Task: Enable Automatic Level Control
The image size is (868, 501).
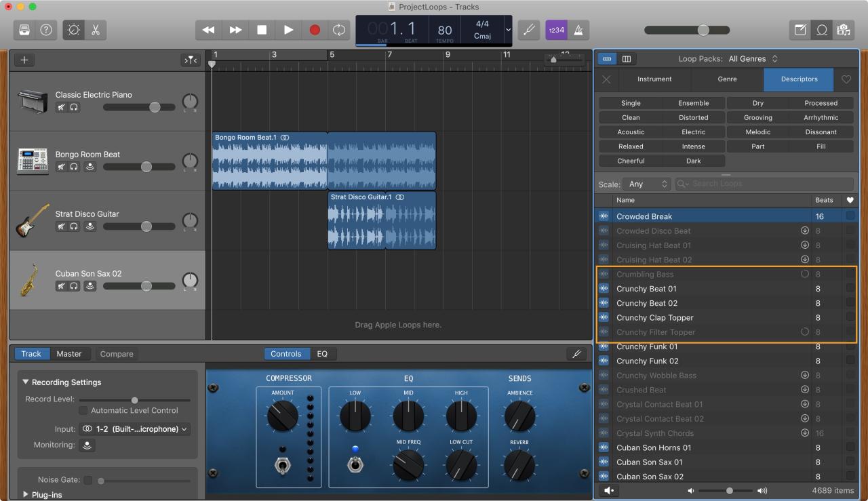Action: [x=82, y=410]
